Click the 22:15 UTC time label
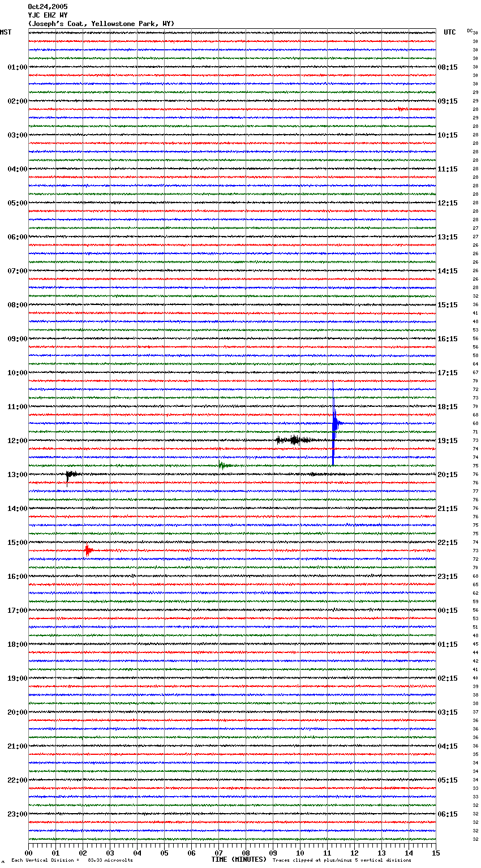481x868 pixels. tap(448, 543)
